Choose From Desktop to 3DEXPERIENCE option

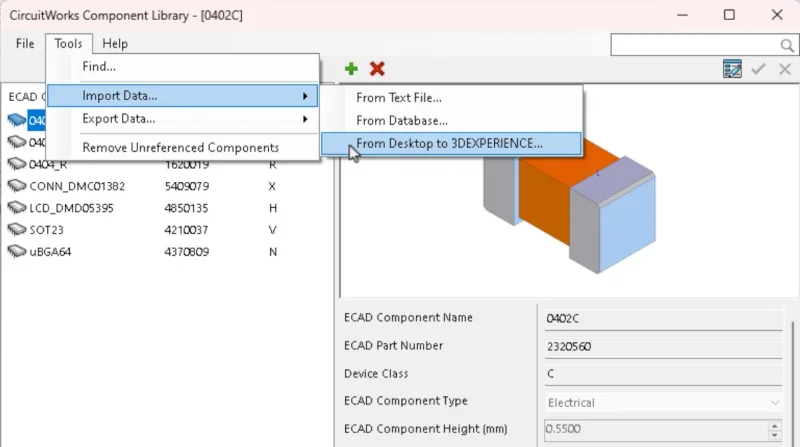click(450, 143)
